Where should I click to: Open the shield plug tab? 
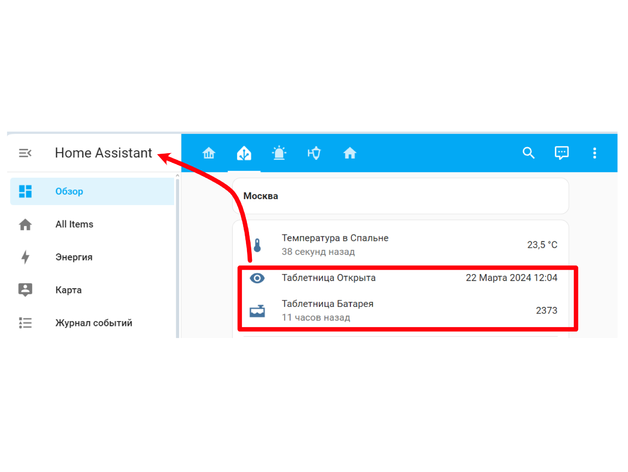(x=314, y=153)
